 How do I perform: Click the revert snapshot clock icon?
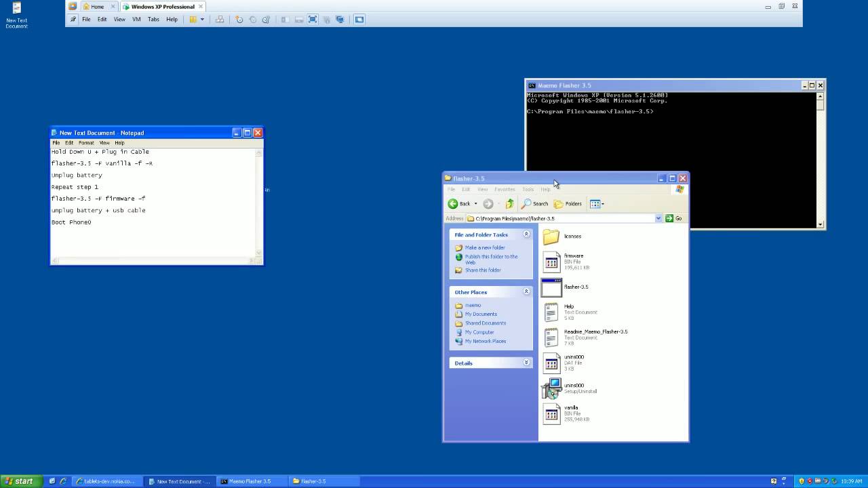(x=252, y=20)
